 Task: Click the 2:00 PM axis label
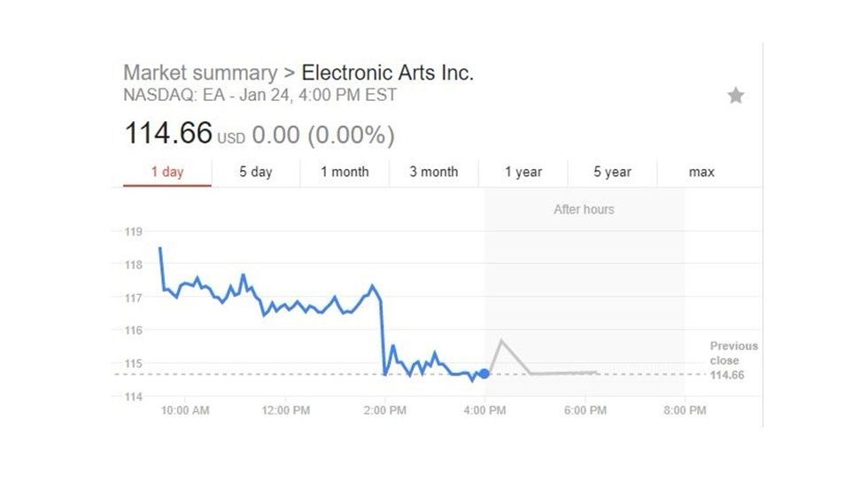point(385,411)
